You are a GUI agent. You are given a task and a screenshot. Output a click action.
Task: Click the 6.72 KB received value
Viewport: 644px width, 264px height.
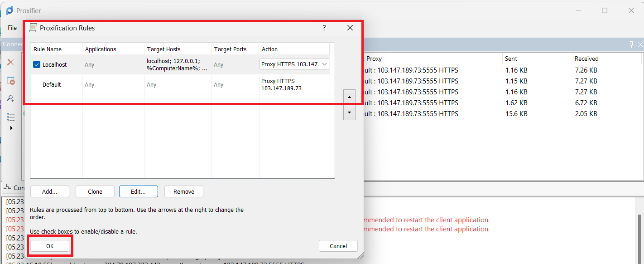pyautogui.click(x=586, y=103)
